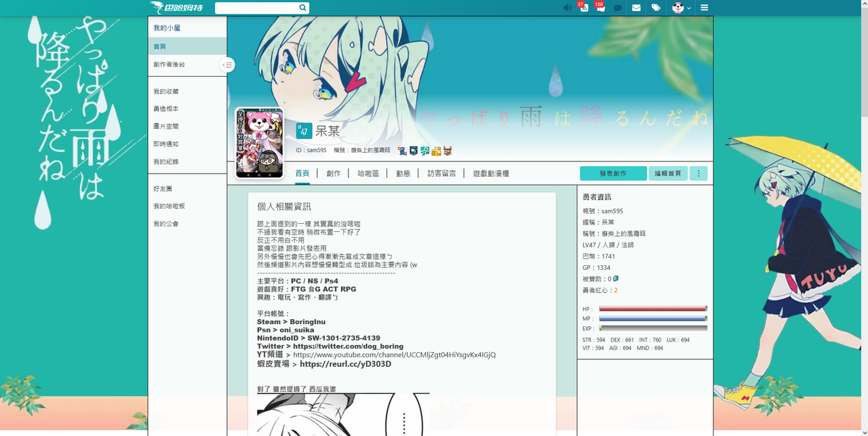The width and height of the screenshot is (868, 436).
Task: Click the Bahamut logo in the top bar
Action: pos(176,7)
